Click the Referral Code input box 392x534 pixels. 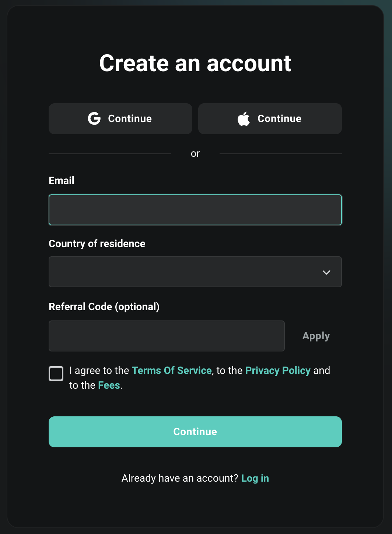coord(166,336)
